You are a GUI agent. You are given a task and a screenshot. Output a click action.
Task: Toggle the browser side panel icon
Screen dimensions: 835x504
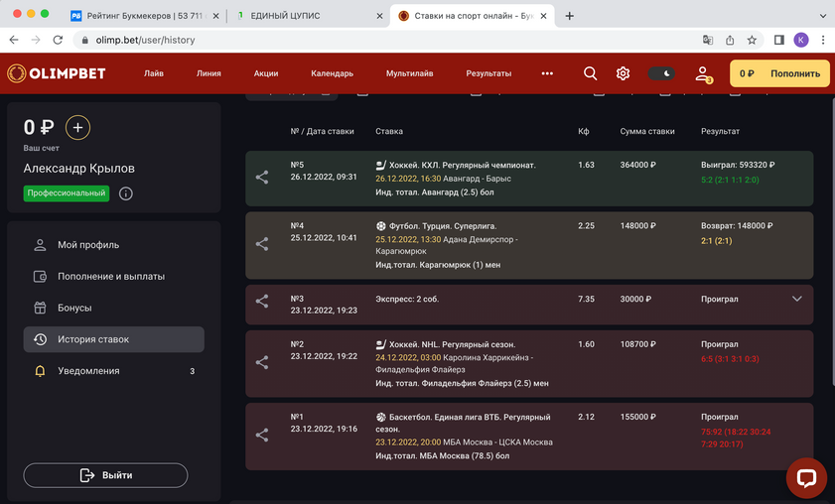(x=779, y=40)
